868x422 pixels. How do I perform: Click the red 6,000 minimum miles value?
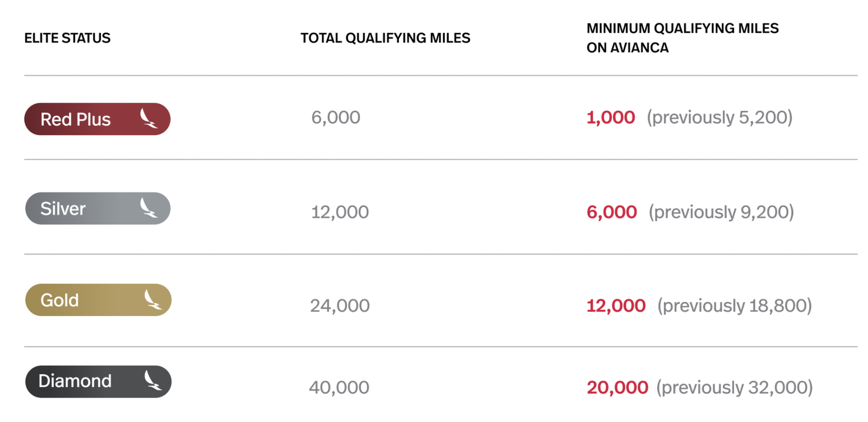[x=612, y=212]
